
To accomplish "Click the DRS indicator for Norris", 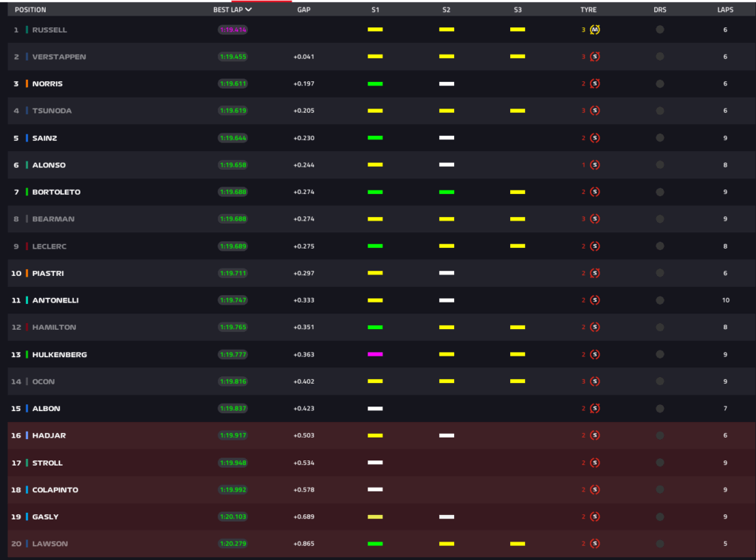I will pos(660,84).
